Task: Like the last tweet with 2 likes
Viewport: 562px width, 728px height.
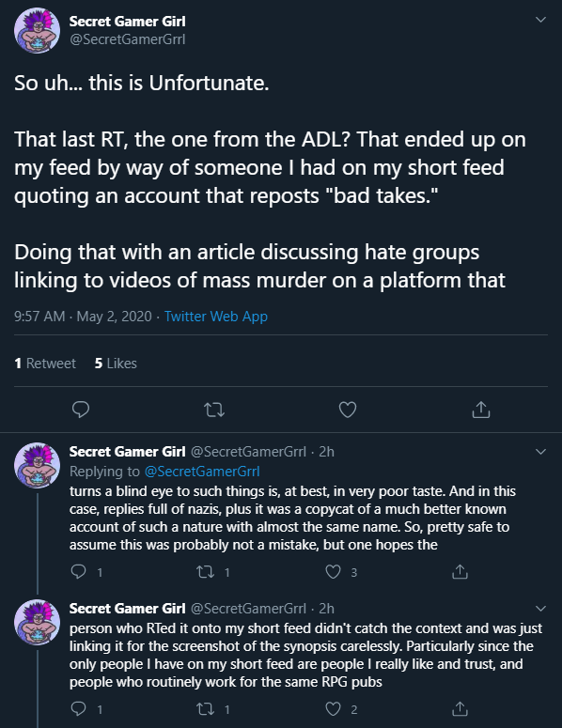Action: [333, 709]
